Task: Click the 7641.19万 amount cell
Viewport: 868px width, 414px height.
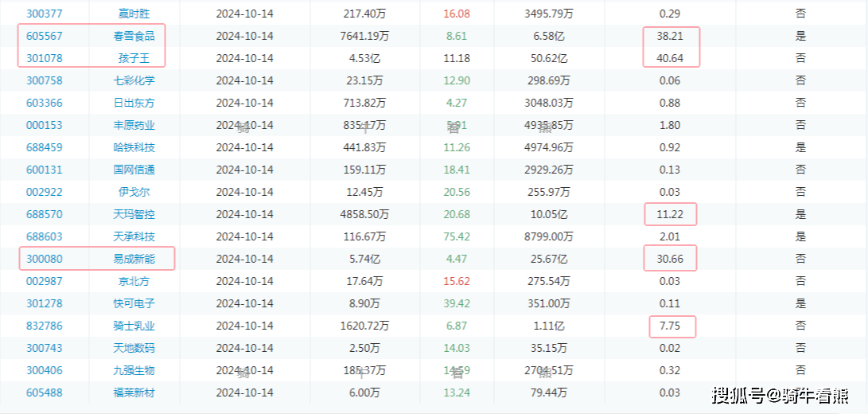Action: click(365, 36)
